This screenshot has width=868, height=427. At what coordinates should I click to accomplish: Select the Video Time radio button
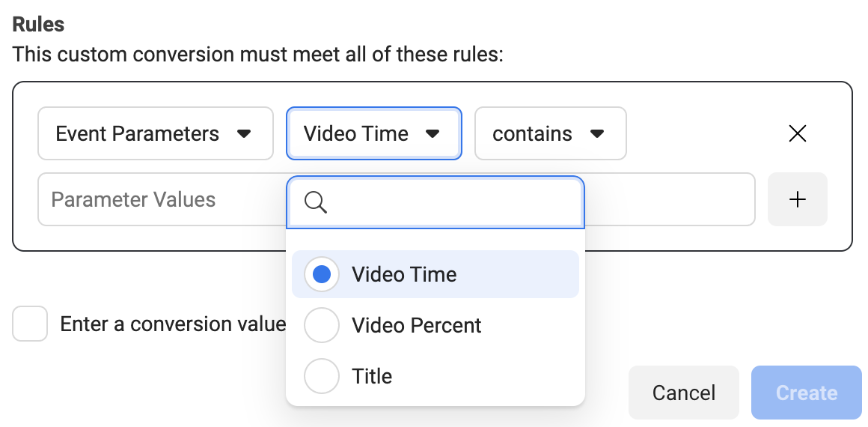point(322,274)
